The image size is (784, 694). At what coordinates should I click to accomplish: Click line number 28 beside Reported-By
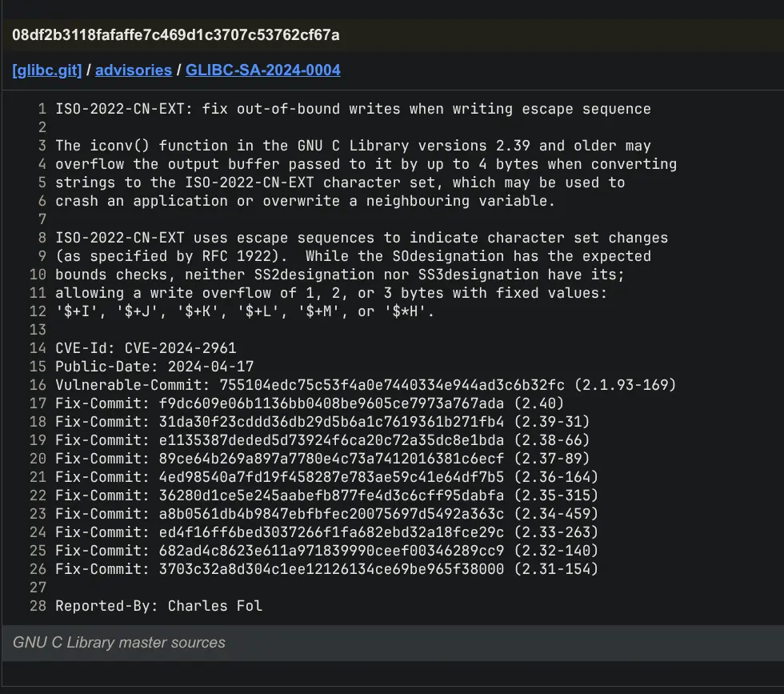(x=38, y=606)
